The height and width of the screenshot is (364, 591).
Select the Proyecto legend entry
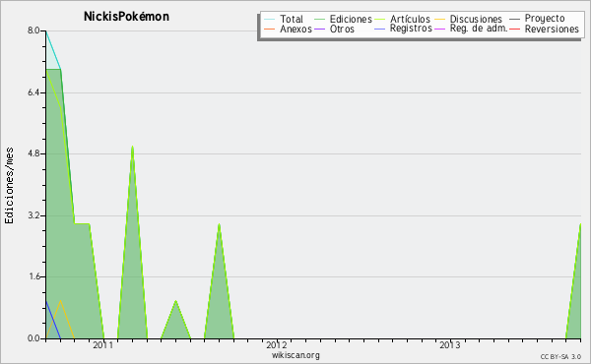pyautogui.click(x=545, y=19)
